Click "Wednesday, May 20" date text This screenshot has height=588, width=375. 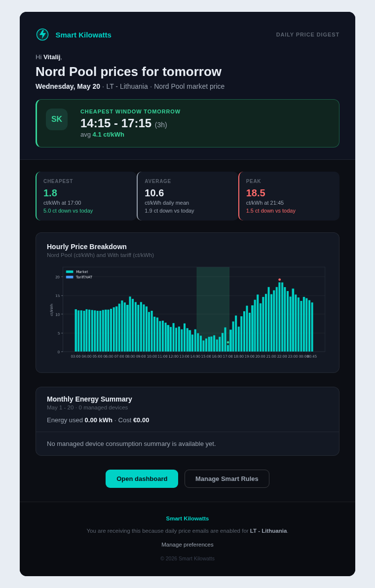click(x=68, y=87)
